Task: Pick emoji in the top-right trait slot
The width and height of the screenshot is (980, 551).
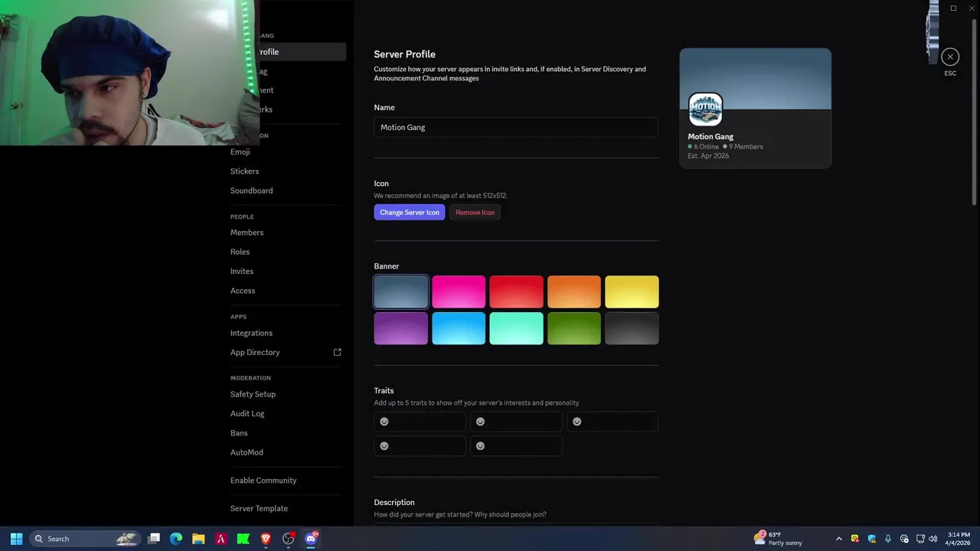Action: pos(577,422)
